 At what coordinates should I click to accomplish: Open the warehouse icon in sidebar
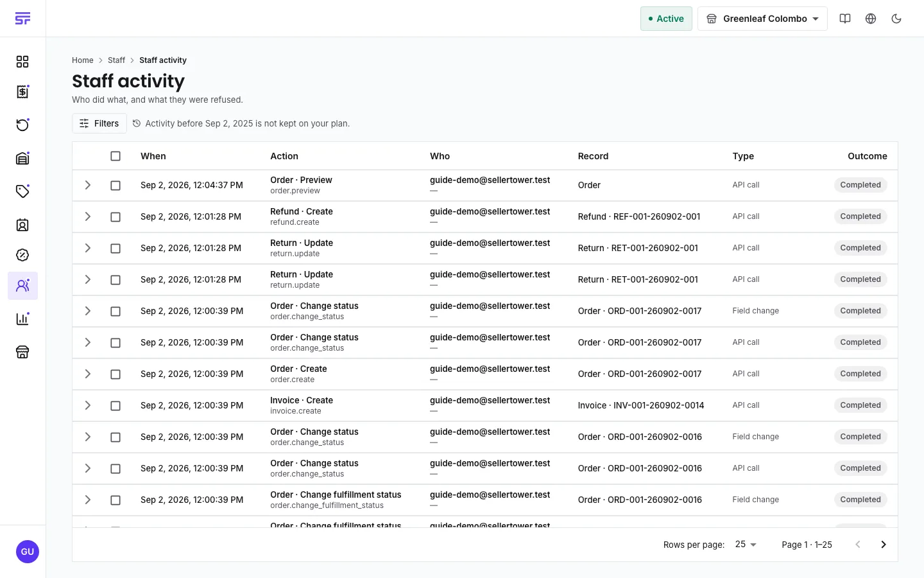(22, 158)
